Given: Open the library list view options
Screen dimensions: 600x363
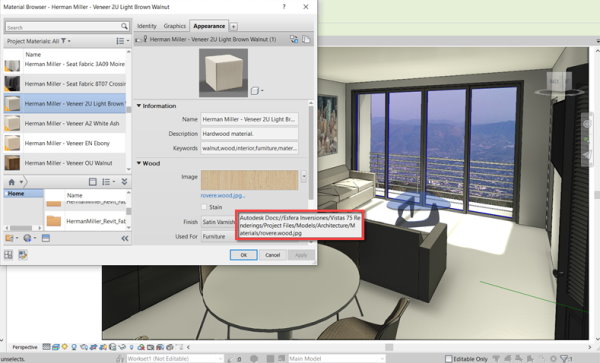Looking at the screenshot, I should click(108, 182).
